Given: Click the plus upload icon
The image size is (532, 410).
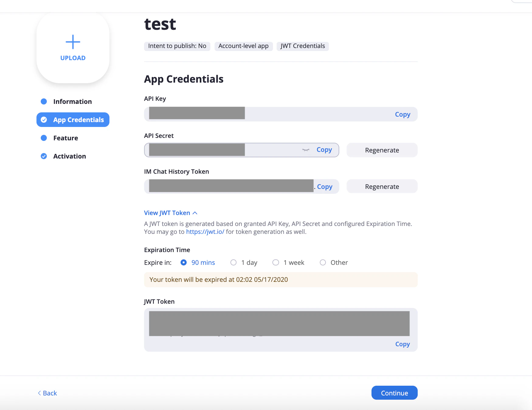Looking at the screenshot, I should coord(73,42).
